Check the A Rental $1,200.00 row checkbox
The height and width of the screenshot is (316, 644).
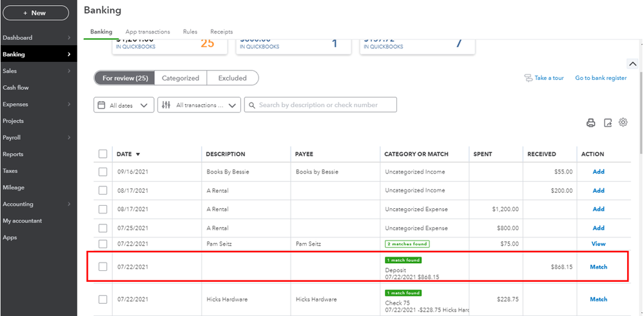(102, 209)
